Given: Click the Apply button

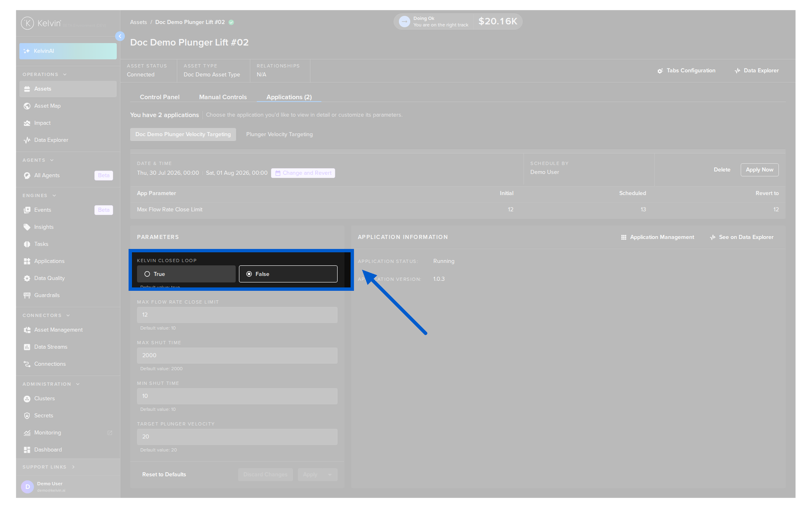Looking at the screenshot, I should tap(310, 475).
